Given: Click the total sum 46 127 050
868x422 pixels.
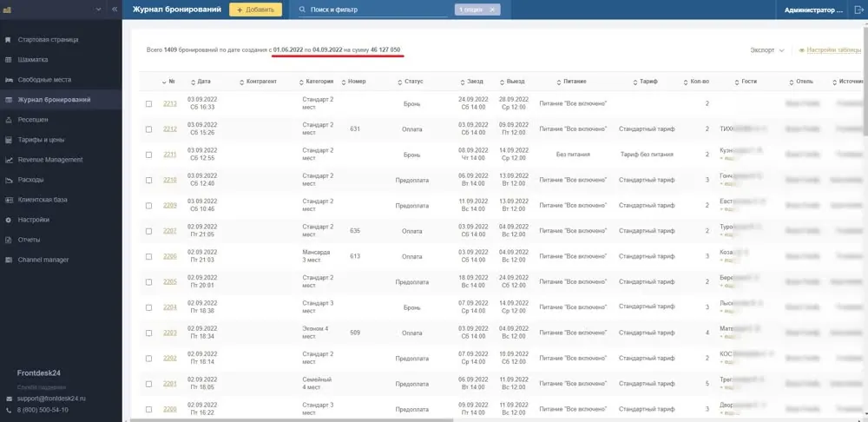Looking at the screenshot, I should (x=385, y=49).
